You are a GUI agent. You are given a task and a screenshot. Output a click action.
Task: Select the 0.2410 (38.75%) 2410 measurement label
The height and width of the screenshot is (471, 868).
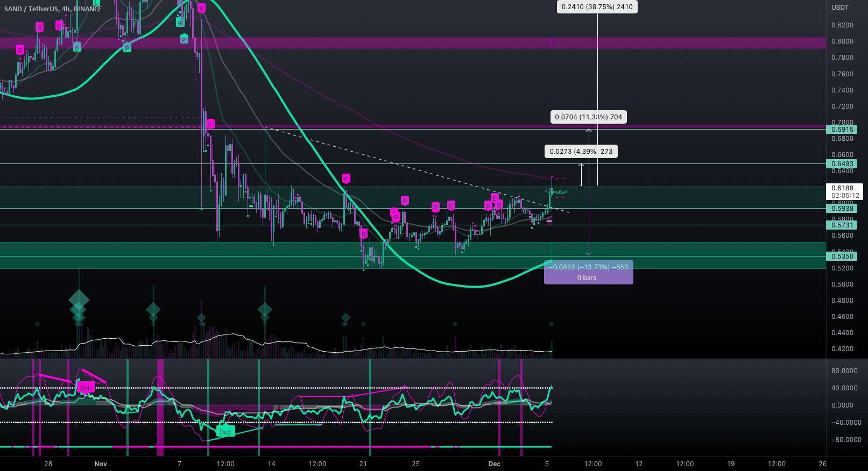click(597, 7)
